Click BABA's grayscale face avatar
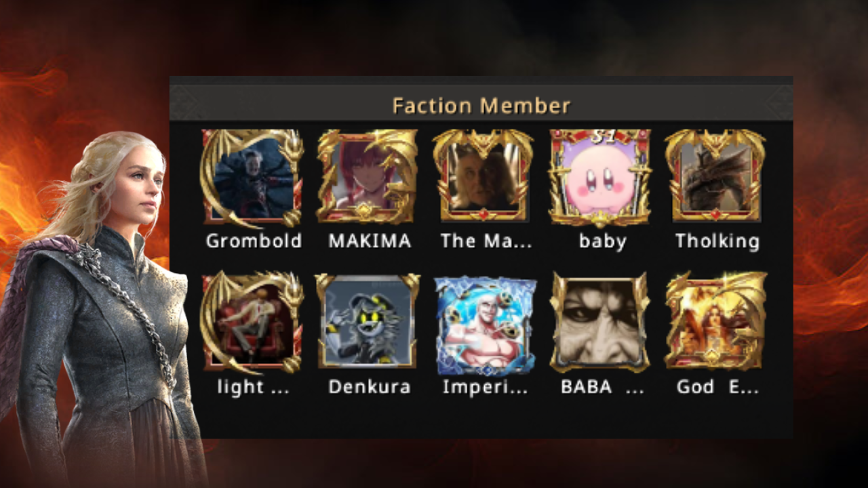 point(599,323)
